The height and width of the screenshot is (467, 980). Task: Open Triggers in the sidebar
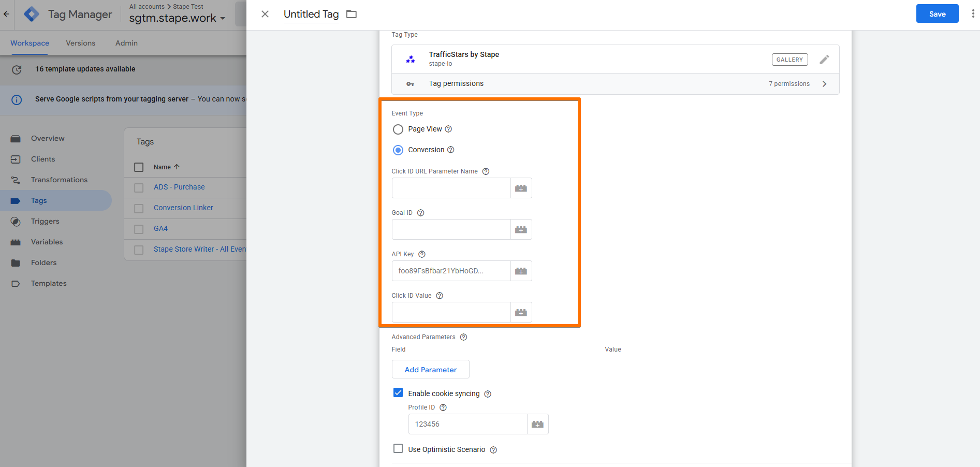pyautogui.click(x=45, y=221)
